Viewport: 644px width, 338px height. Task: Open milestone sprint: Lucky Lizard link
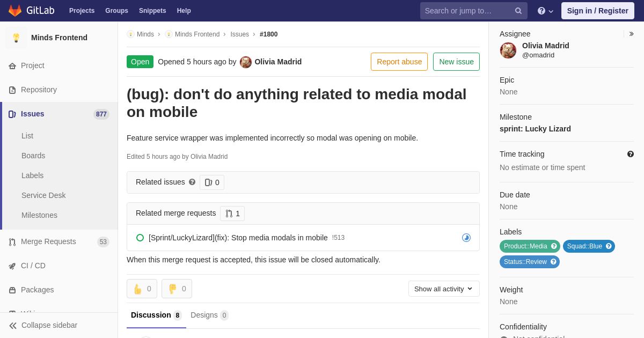point(535,129)
